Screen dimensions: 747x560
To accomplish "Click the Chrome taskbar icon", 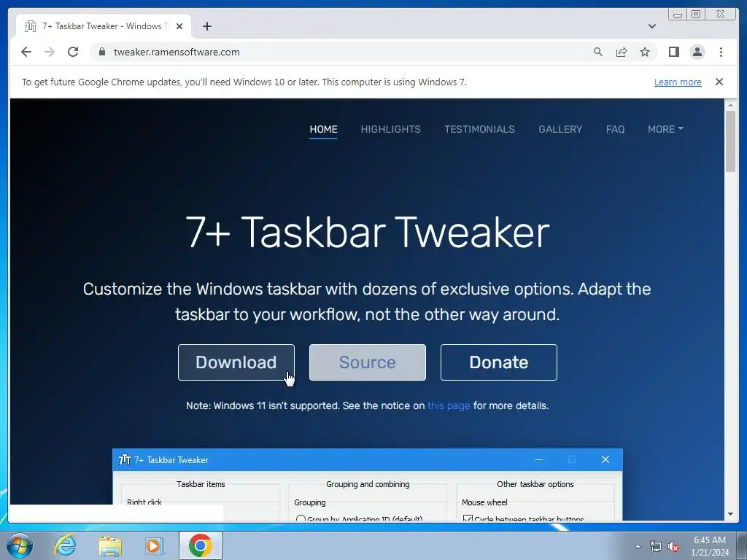I will pos(200,545).
